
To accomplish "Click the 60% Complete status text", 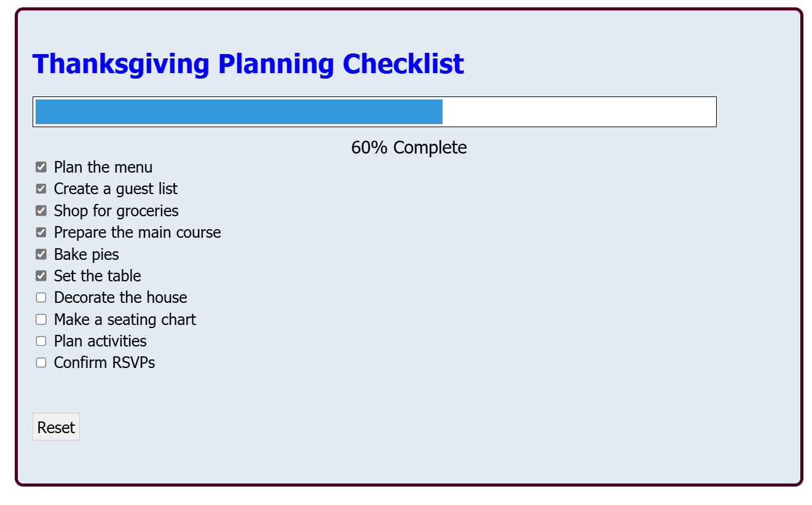I will [x=409, y=147].
